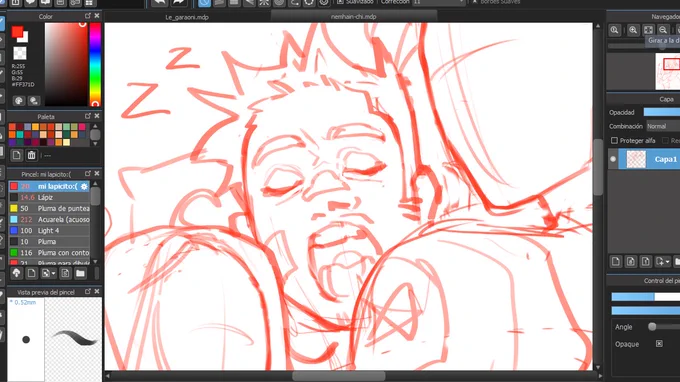Create a new layer in the layer panel
This screenshot has width=680, height=382.
tap(616, 261)
